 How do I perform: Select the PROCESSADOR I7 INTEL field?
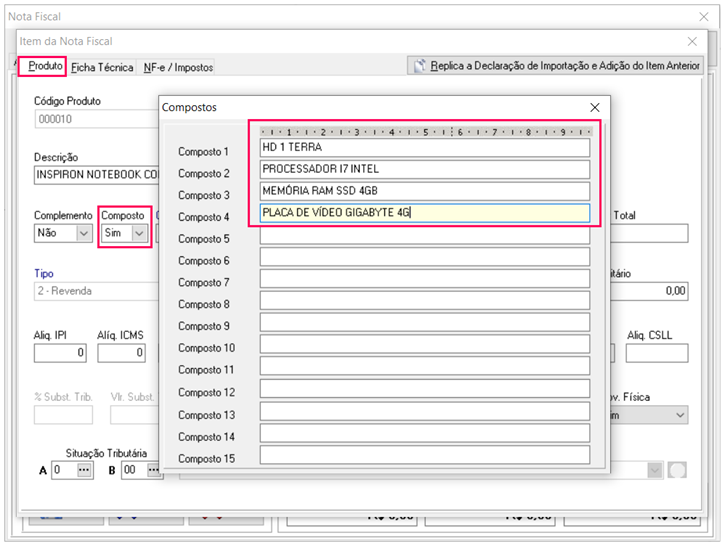(x=424, y=169)
